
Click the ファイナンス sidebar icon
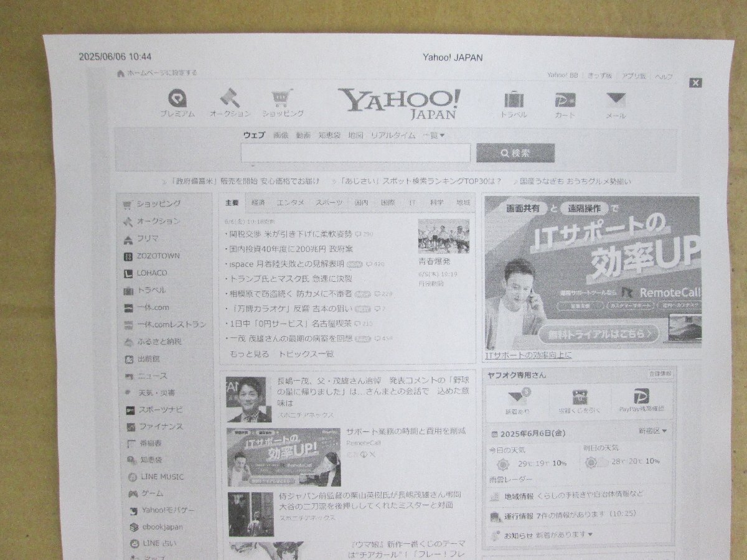coord(131,427)
